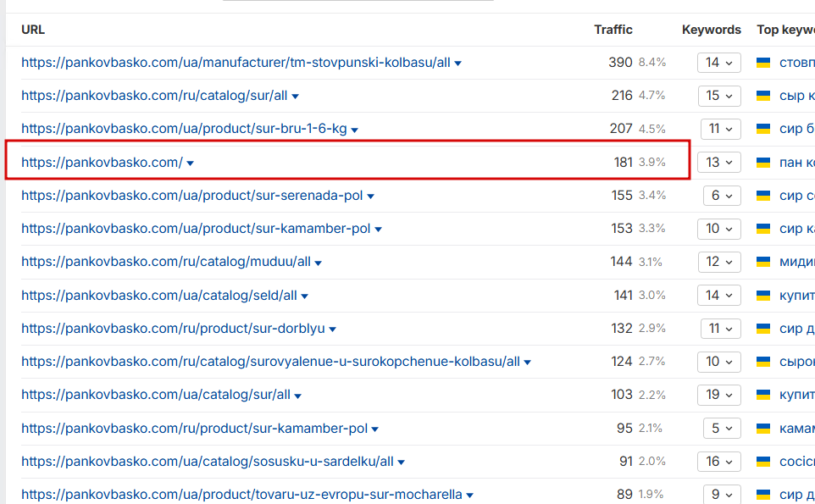The image size is (815, 504).
Task: Open the ua/product/sur-kamamber-pol URL
Action: pyautogui.click(x=196, y=229)
